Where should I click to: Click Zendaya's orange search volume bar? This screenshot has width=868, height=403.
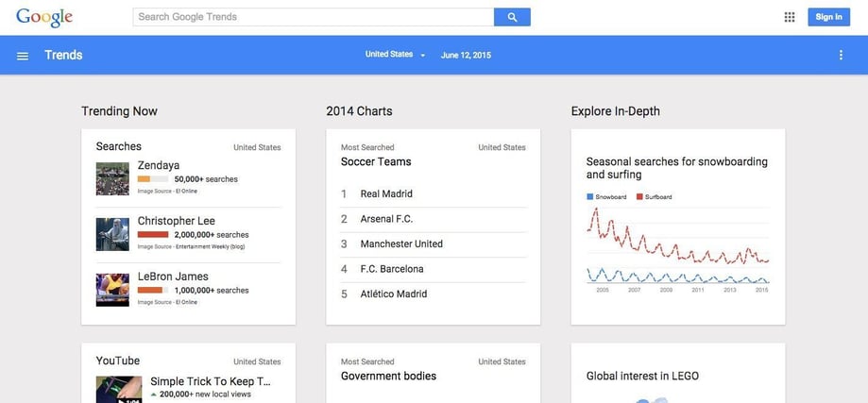(x=144, y=179)
